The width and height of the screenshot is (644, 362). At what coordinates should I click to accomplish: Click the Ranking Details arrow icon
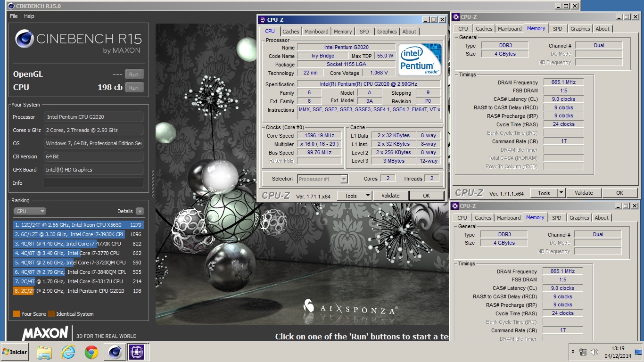pyautogui.click(x=140, y=211)
